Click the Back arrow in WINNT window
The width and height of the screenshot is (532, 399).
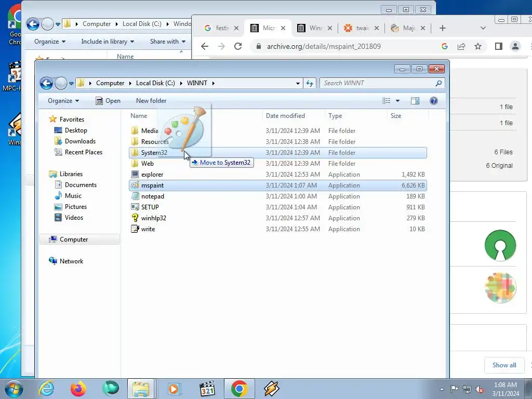46,83
